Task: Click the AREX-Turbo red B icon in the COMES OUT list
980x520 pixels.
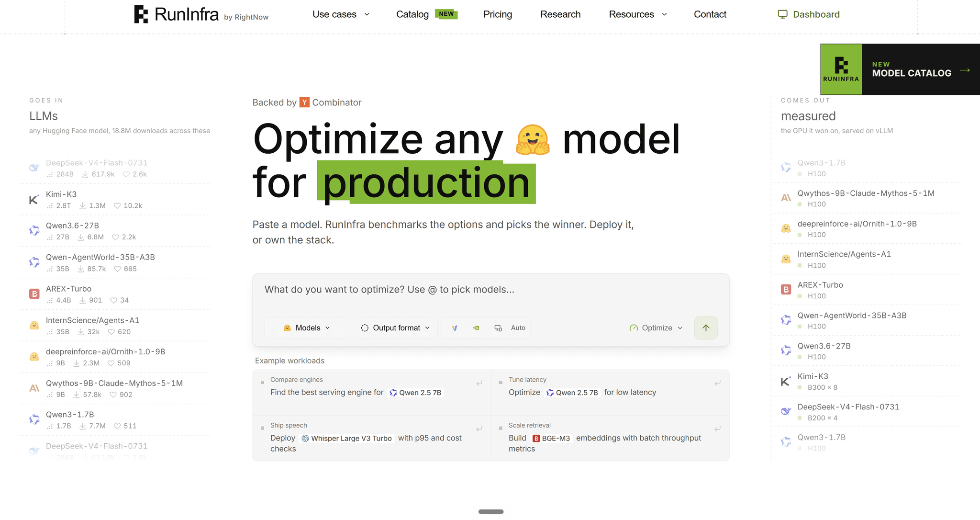Action: pyautogui.click(x=786, y=290)
